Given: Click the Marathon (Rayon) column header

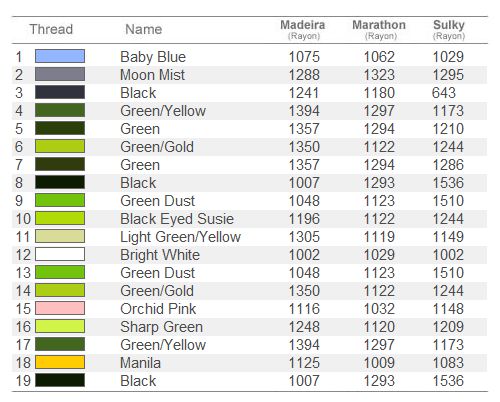Looking at the screenshot, I should click(x=379, y=29).
